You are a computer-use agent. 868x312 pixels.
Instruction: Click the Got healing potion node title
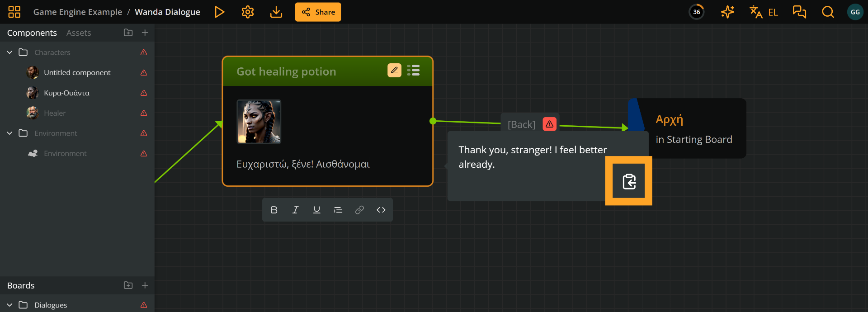pyautogui.click(x=286, y=71)
